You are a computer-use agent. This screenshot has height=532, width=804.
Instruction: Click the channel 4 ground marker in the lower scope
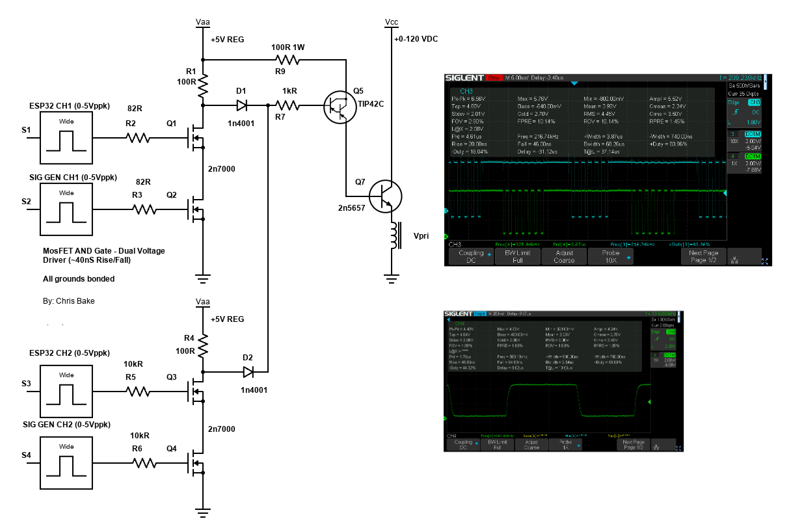pos(446,418)
